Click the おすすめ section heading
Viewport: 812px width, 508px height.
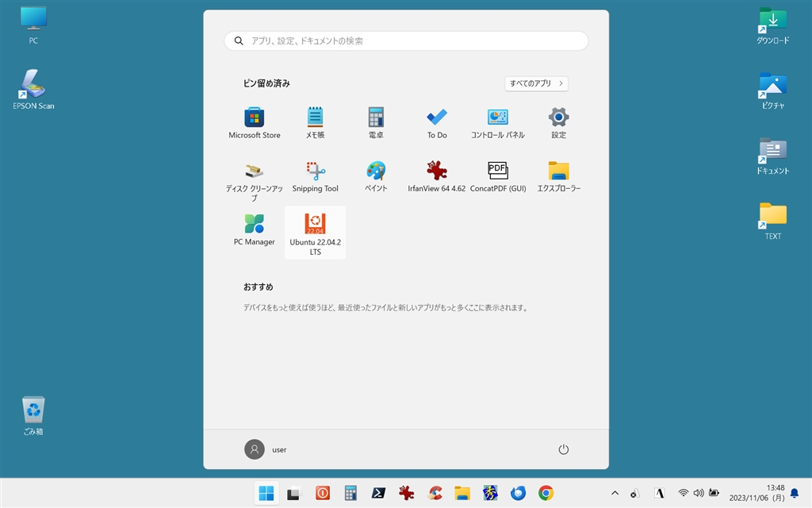tap(258, 287)
